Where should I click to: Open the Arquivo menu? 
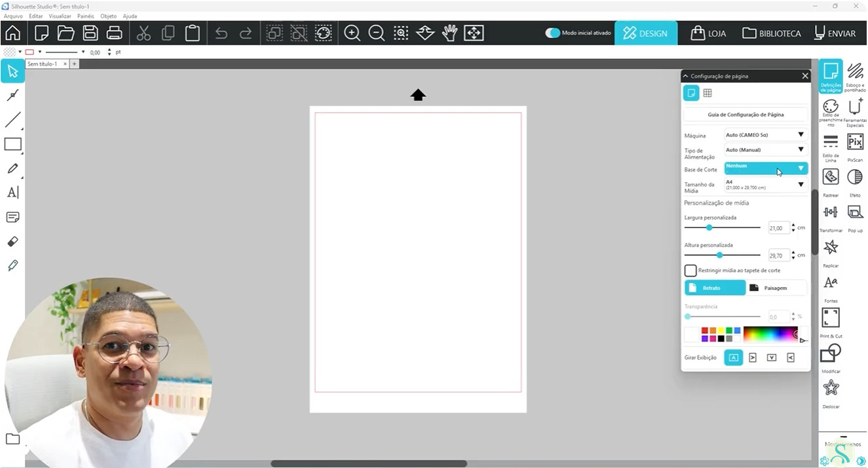(13, 16)
